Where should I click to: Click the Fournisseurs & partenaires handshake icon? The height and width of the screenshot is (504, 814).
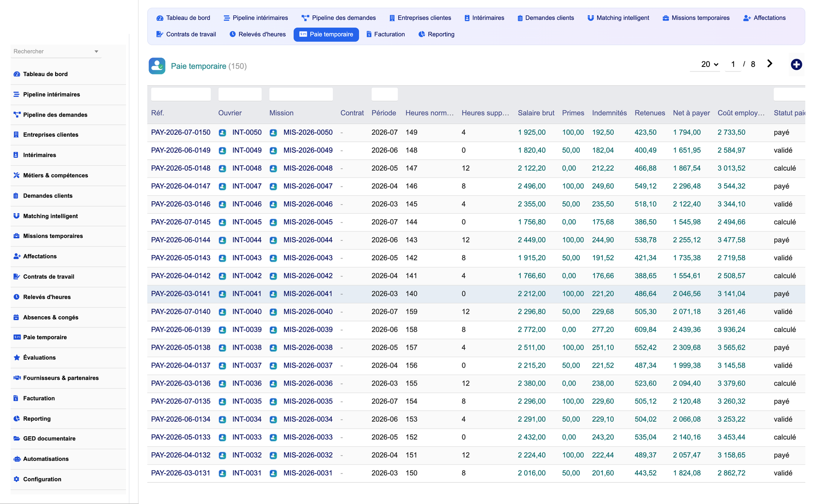17,378
